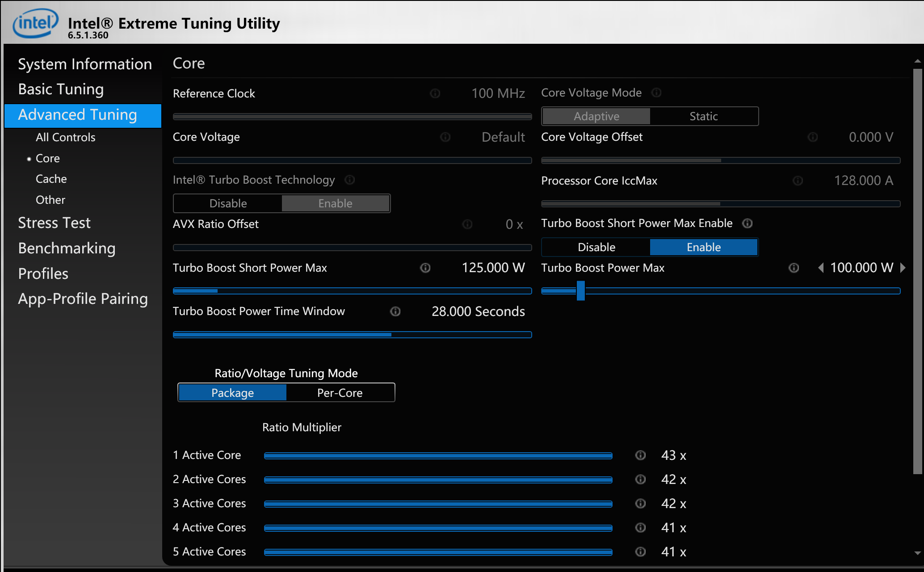Screen dimensions: 924x572
Task: Click info icon for Turbo Boost Power Time Window
Action: [x=395, y=311]
